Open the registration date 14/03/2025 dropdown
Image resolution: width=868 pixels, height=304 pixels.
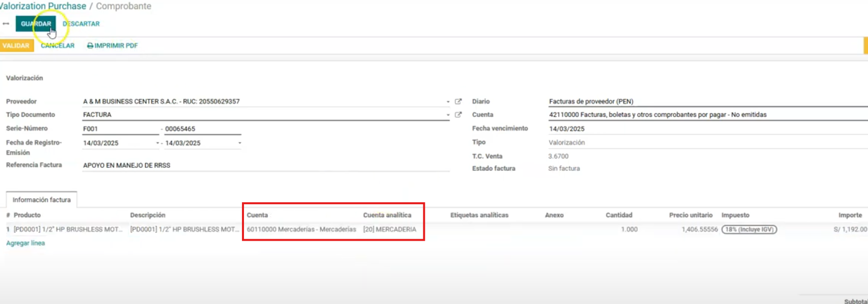tap(157, 143)
